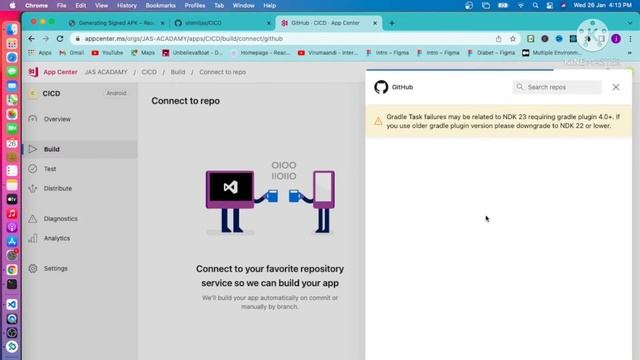Open the Apps bookmark shortcut

pyautogui.click(x=40, y=53)
